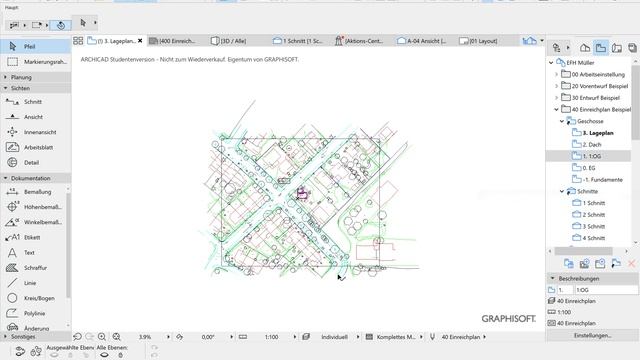The image size is (640, 360).
Task: Open the tab overview grid icon
Action: (x=78, y=41)
